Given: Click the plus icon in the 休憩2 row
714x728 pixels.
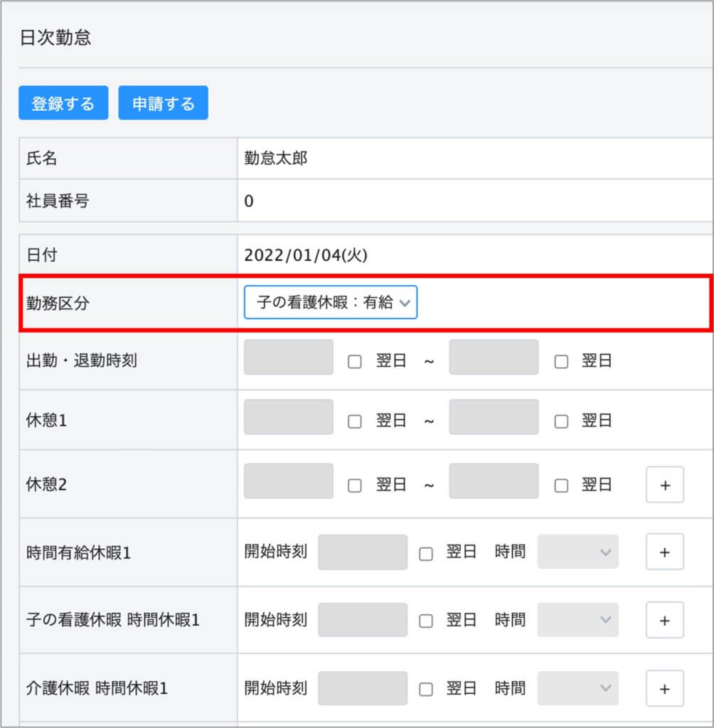Looking at the screenshot, I should (x=664, y=485).
